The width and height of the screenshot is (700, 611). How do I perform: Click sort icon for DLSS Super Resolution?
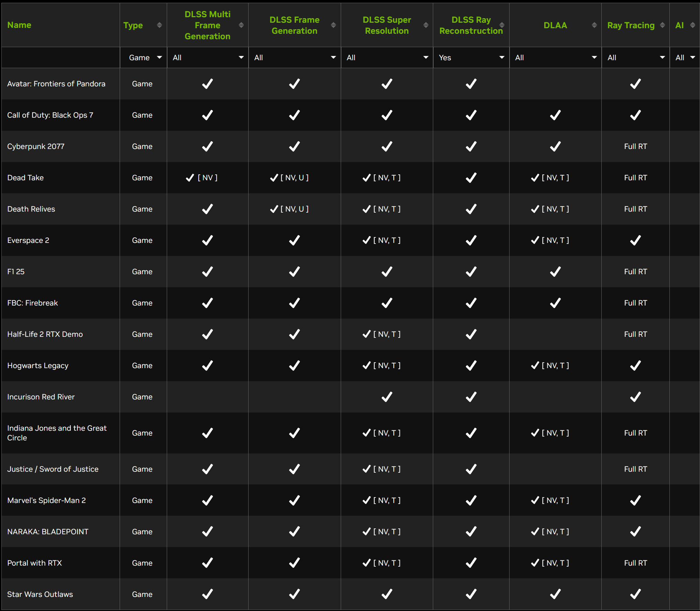click(426, 25)
